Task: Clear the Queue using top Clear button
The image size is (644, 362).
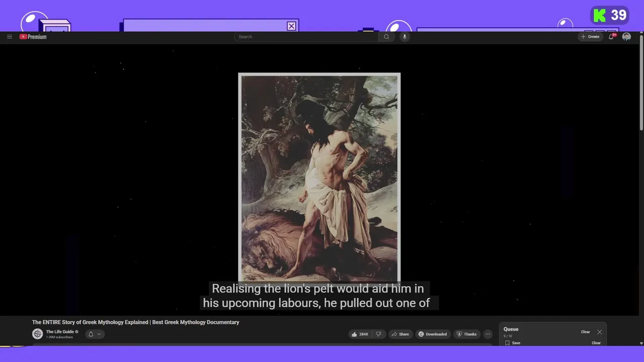Action: tap(585, 332)
